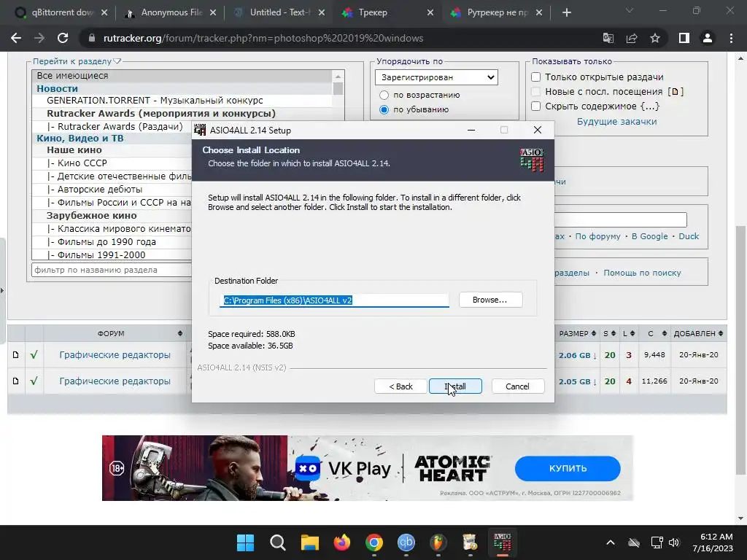
Task: Sort results by ДОБАВЛЕН column
Action: click(x=698, y=333)
